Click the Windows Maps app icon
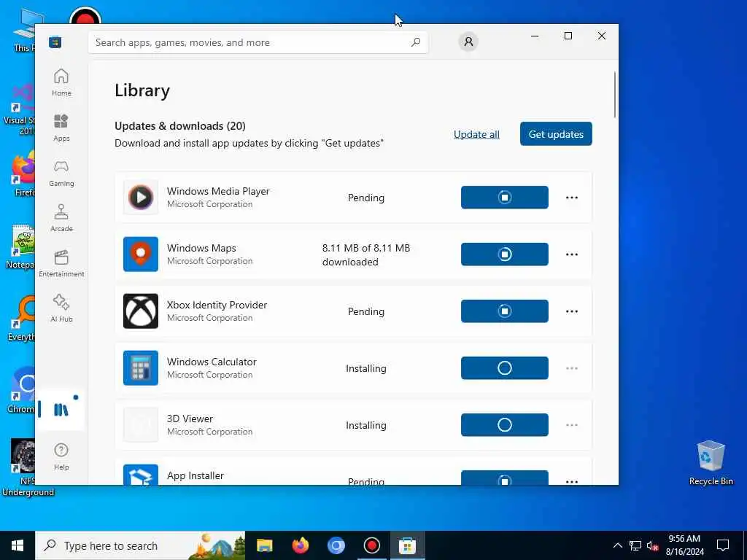747x560 pixels. pos(141,254)
